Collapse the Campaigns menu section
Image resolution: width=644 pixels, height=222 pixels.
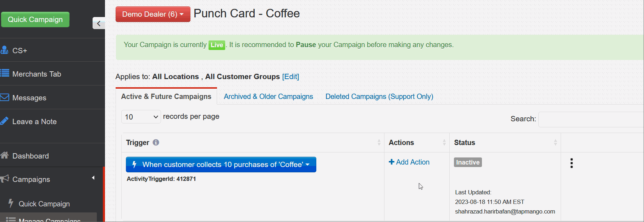[x=93, y=177]
